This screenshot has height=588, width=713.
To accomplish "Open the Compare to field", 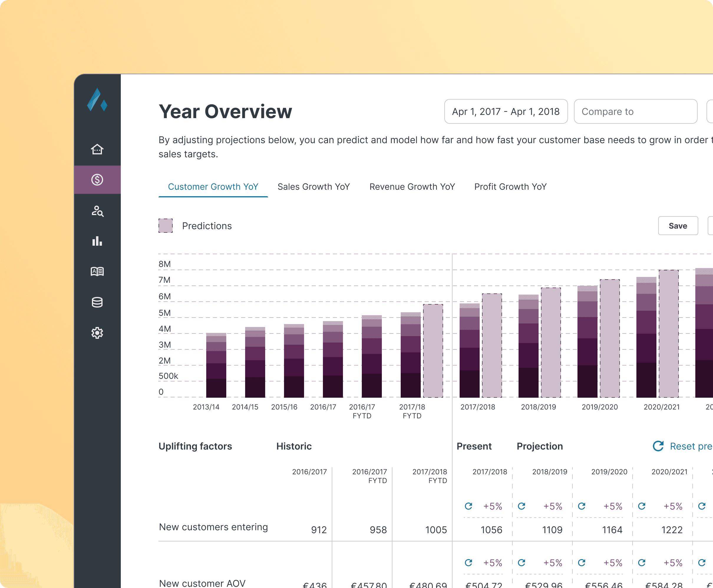I will point(636,111).
